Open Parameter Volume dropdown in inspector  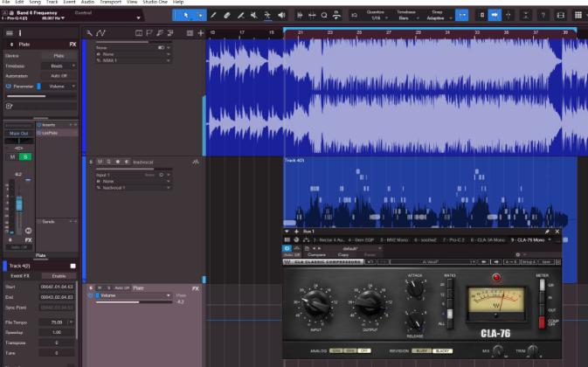(59, 87)
